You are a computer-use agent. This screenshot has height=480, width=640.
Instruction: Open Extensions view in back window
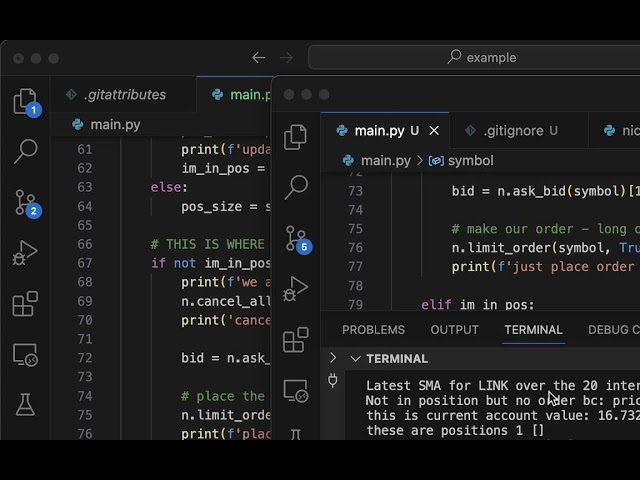pos(25,304)
